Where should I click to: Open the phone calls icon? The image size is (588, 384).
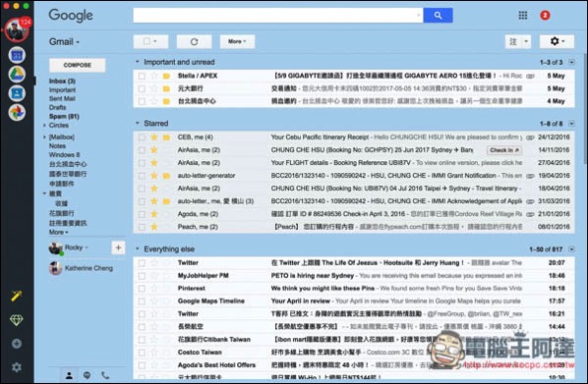(x=105, y=375)
